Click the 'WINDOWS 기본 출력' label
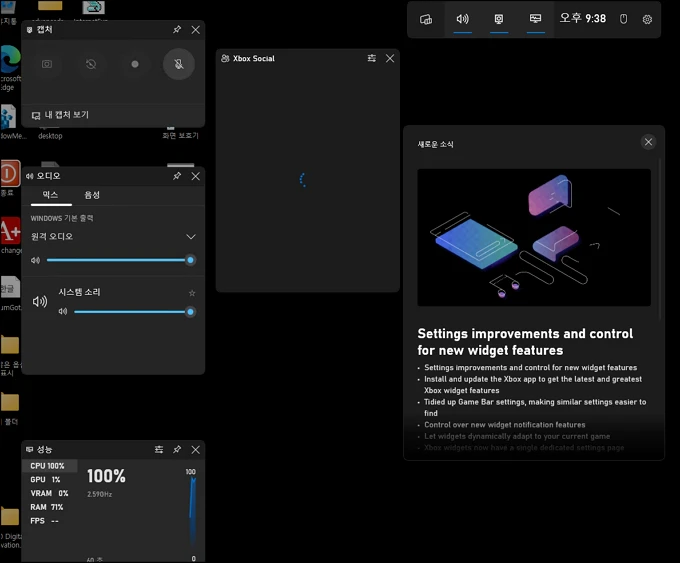Image resolution: width=680 pixels, height=563 pixels. (62, 218)
